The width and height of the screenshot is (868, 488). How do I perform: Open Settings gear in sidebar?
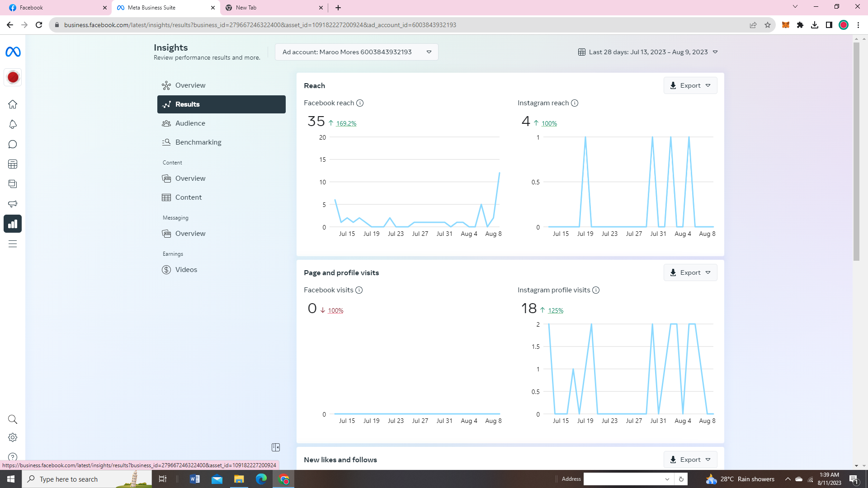(13, 437)
